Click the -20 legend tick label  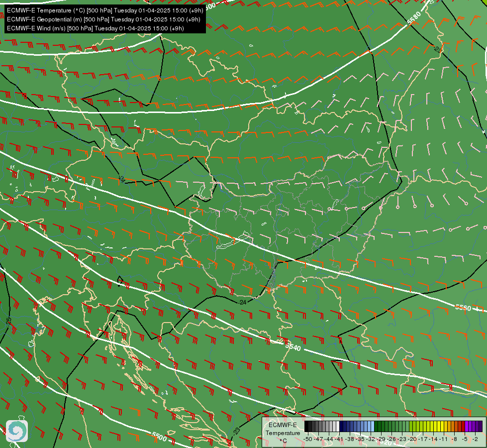click(412, 439)
